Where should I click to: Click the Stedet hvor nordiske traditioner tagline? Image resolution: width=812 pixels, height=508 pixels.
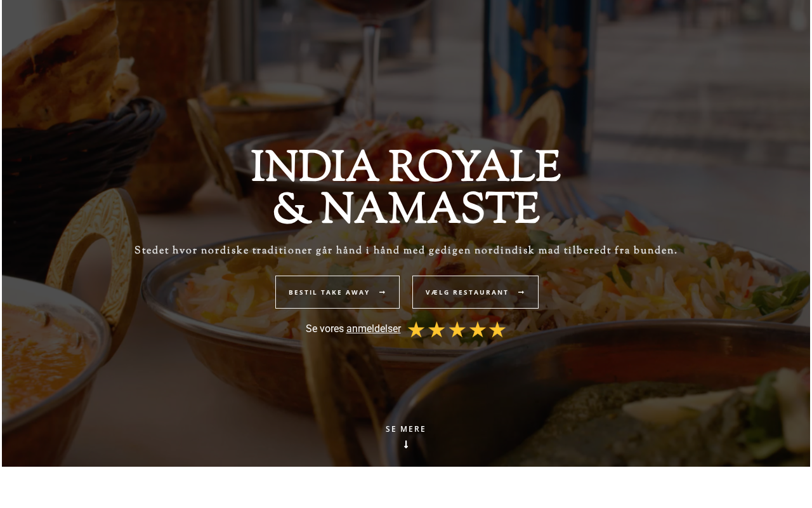coord(406,251)
